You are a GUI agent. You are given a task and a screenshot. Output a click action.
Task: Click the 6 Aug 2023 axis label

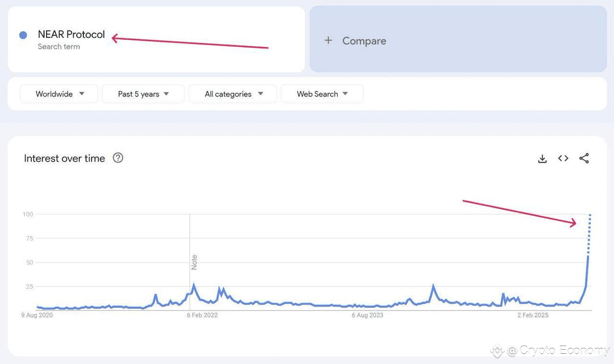click(x=367, y=315)
